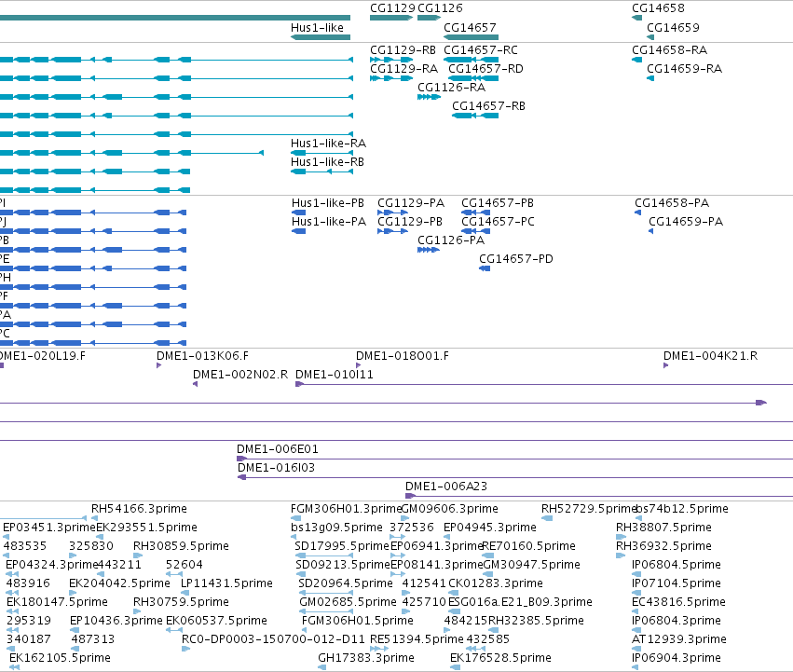Click EST GH17383.3prime label

(366, 658)
